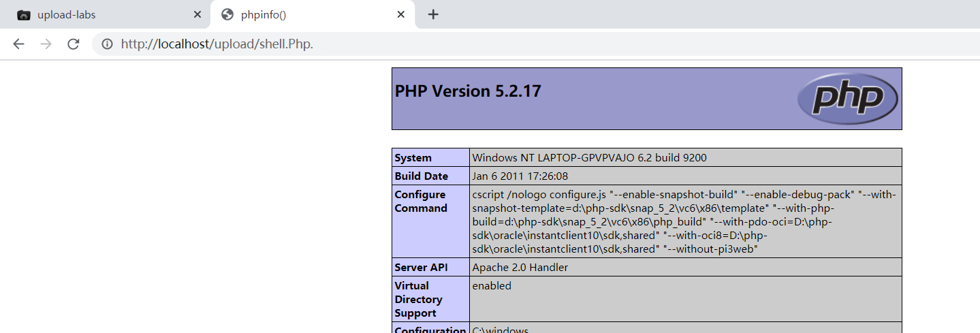Click the Virtual Directory Support label
This screenshot has height=333, width=980.
click(x=418, y=300)
